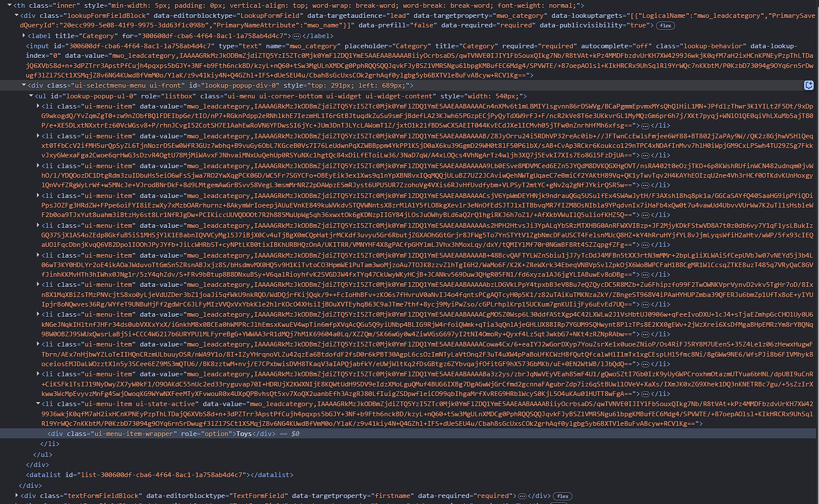Image resolution: width=819 pixels, height=504 pixels.
Task: Click the ellipsis inside the textFormFieldBlock div
Action: [522, 496]
